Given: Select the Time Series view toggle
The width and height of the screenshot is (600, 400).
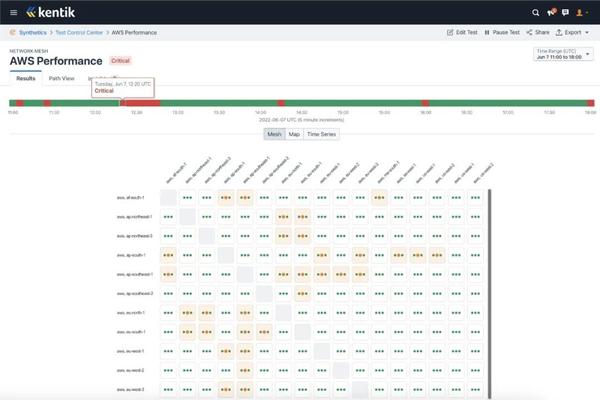Looking at the screenshot, I should (321, 134).
